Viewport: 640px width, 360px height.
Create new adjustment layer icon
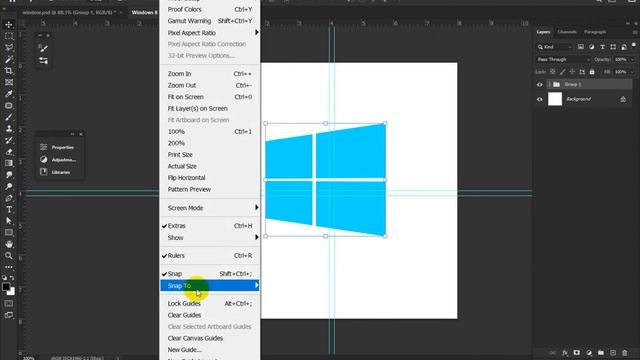click(x=589, y=353)
